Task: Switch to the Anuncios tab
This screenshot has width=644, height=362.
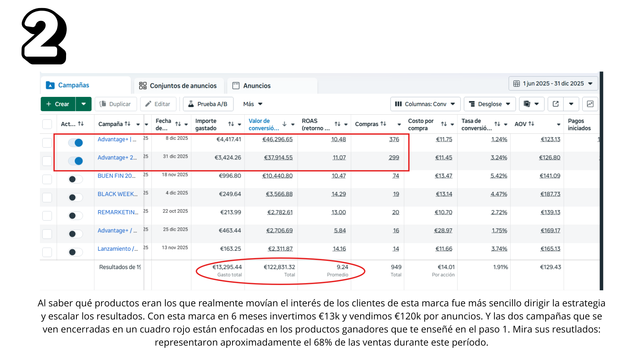Action: pos(257,86)
